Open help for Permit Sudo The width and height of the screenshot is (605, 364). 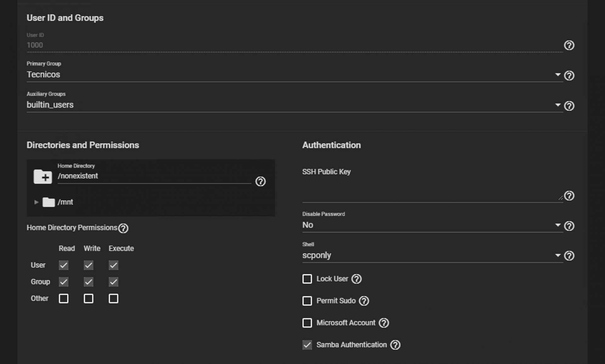(364, 301)
